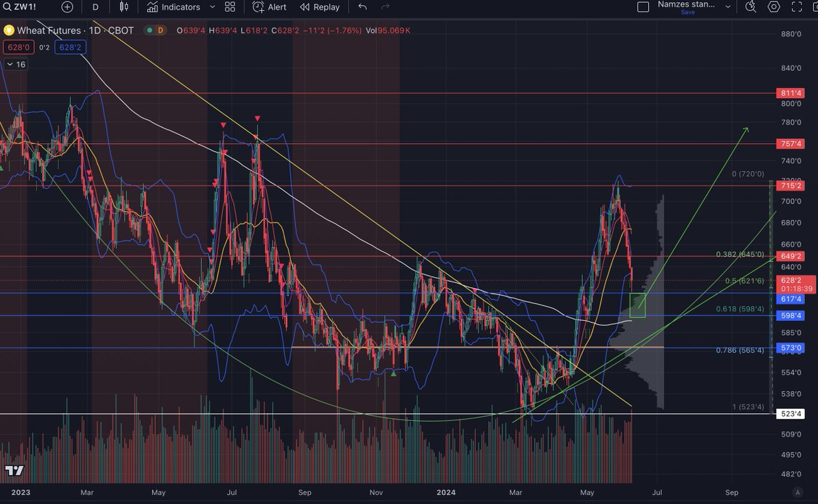Open the indicator templates grid icon

point(230,7)
